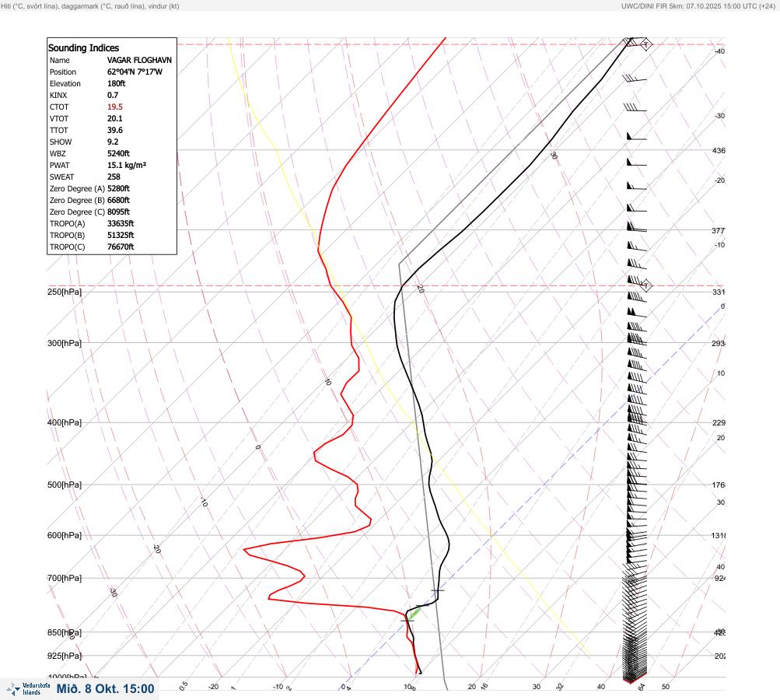
Task: Click the SHOW value '9.2'
Action: click(113, 142)
